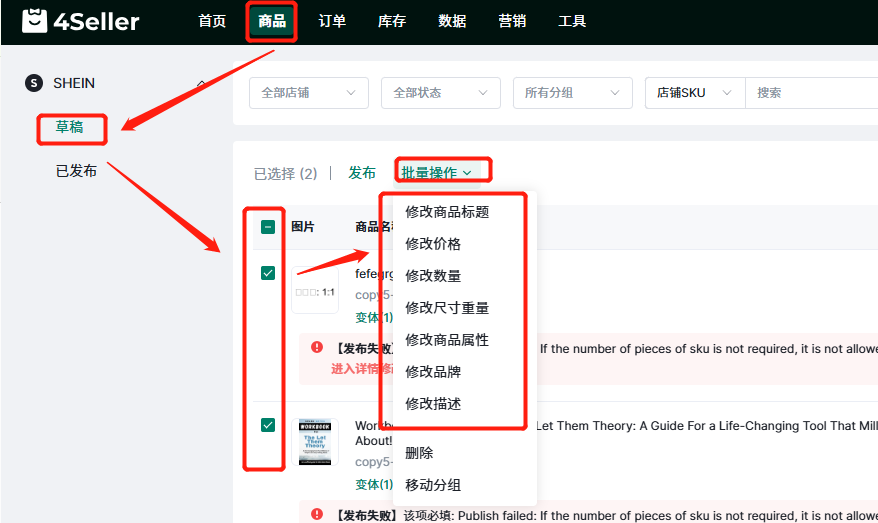Screen dimensions: 878x523
Task: Uncheck the first product row checkbox
Action: [268, 273]
